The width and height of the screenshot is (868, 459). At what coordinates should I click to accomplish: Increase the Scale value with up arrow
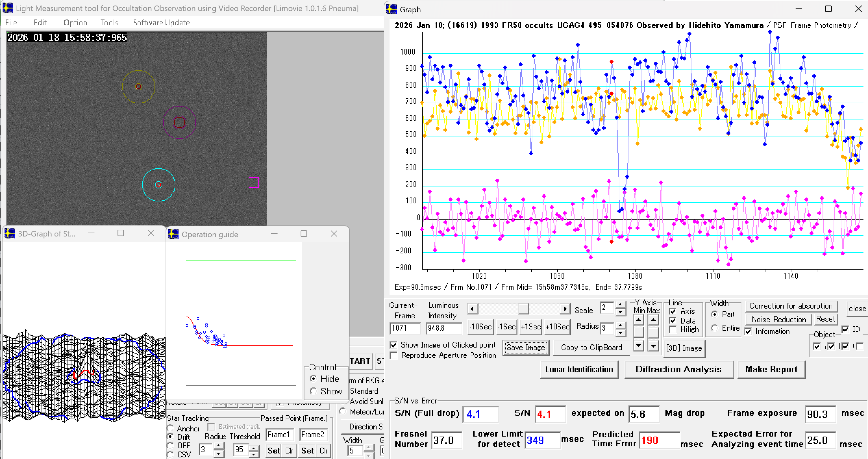[620, 305]
